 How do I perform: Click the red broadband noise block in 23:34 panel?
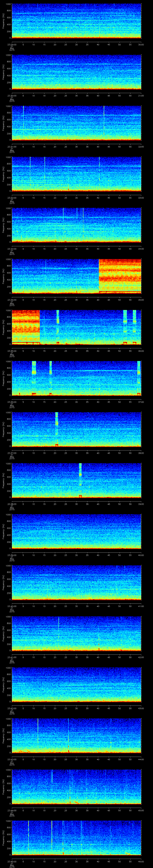pyautogui.click(x=120, y=276)
